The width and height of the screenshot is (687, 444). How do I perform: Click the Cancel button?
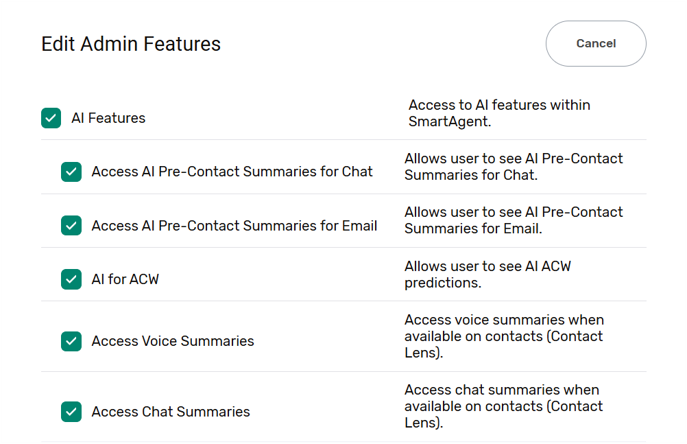(x=596, y=44)
